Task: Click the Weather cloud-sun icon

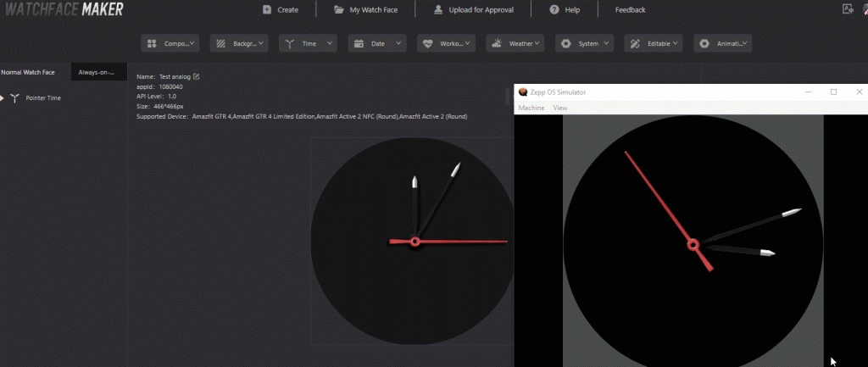Action: 497,43
